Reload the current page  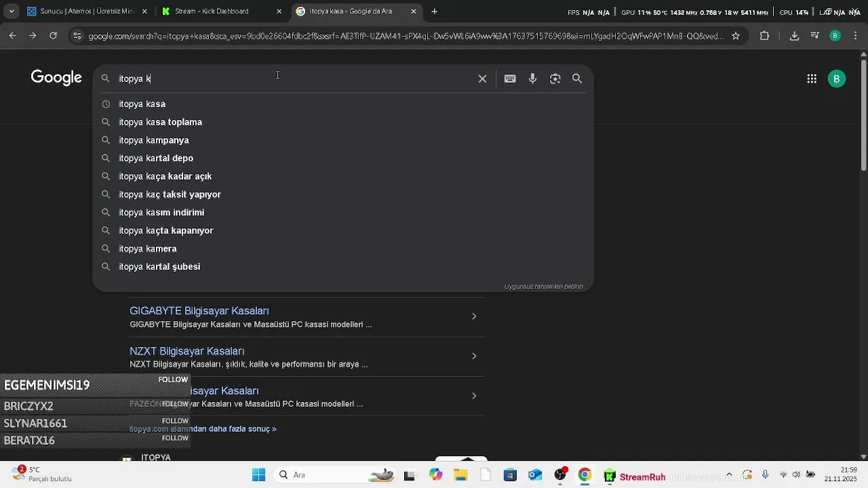[53, 36]
